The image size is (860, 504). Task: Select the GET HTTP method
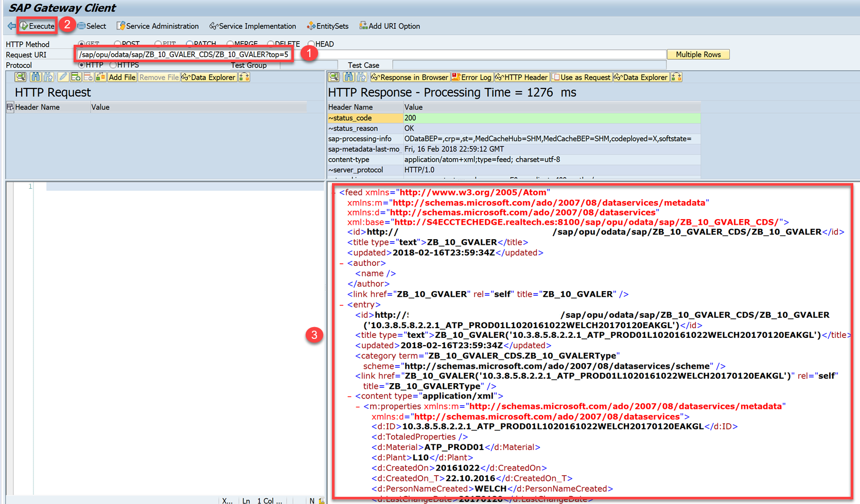point(81,44)
